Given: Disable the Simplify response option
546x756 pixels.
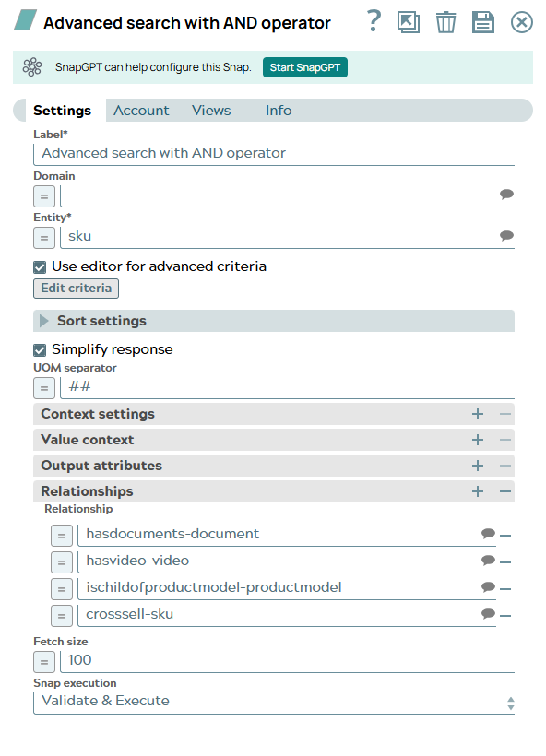Looking at the screenshot, I should [x=39, y=349].
